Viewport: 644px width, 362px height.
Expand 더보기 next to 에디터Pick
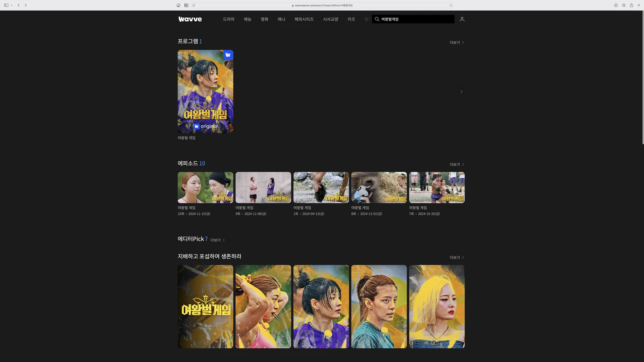[x=217, y=240]
